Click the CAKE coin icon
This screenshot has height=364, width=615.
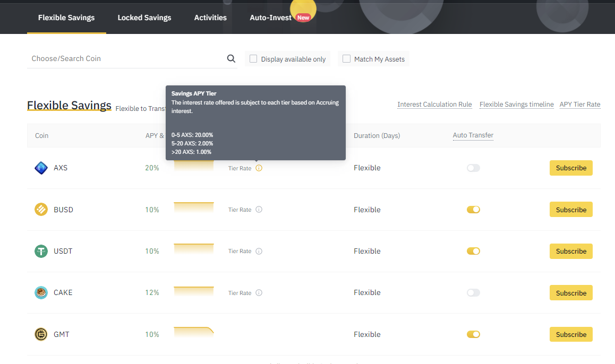point(41,292)
